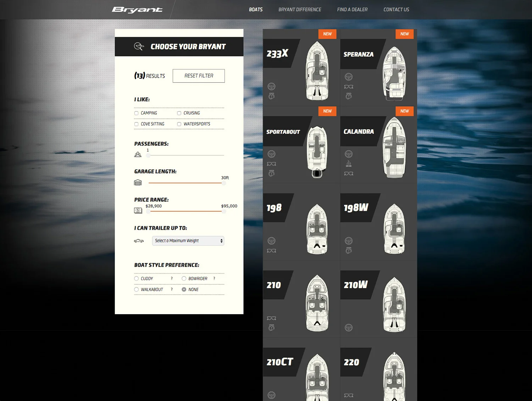Click the campfire icon on Calandra card

(349, 163)
